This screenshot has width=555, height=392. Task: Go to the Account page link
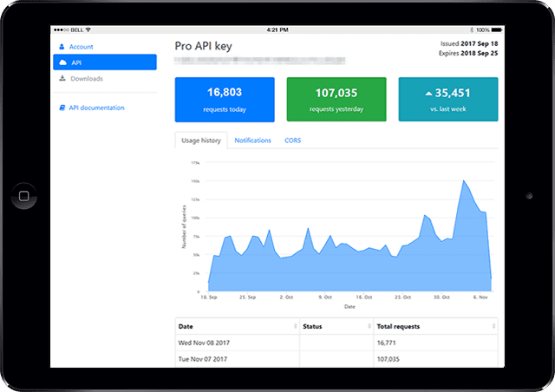tap(81, 47)
